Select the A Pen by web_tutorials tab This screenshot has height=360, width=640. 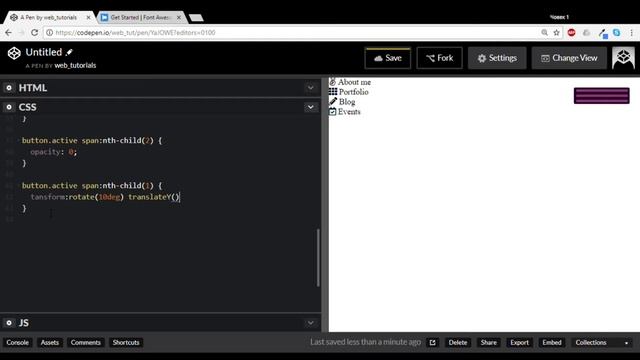(x=48, y=18)
